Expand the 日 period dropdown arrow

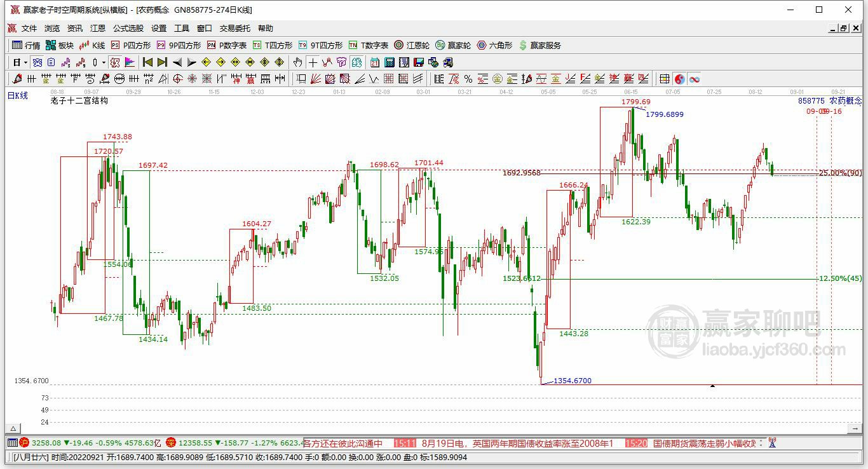tap(25, 62)
